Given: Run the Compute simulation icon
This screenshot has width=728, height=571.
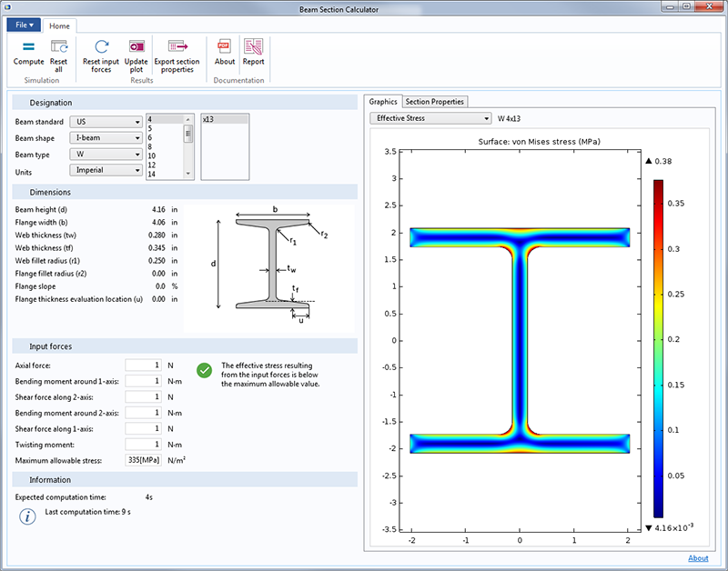Looking at the screenshot, I should click(28, 47).
